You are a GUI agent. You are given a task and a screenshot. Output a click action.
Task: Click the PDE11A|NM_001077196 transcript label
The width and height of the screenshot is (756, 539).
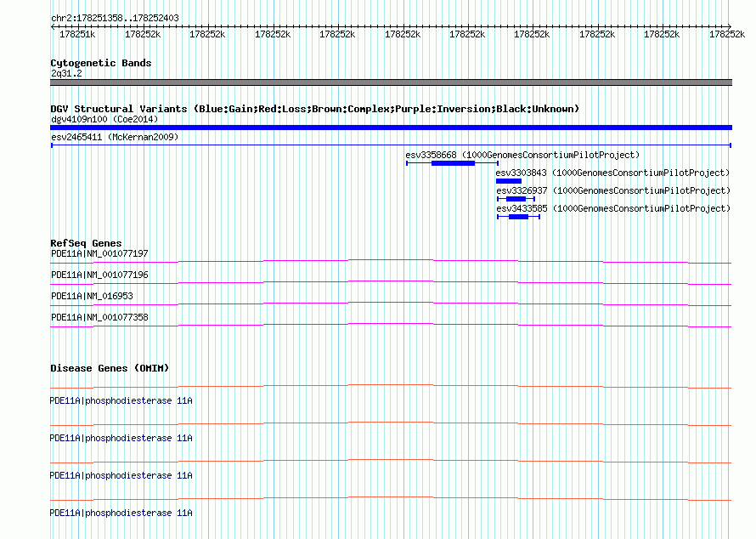pos(99,275)
